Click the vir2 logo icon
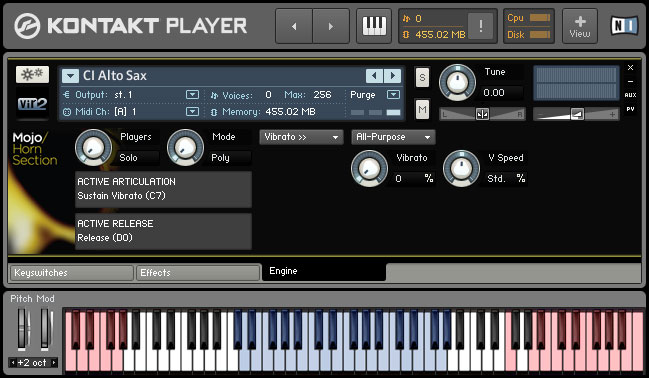The width and height of the screenshot is (649, 378). click(x=32, y=104)
